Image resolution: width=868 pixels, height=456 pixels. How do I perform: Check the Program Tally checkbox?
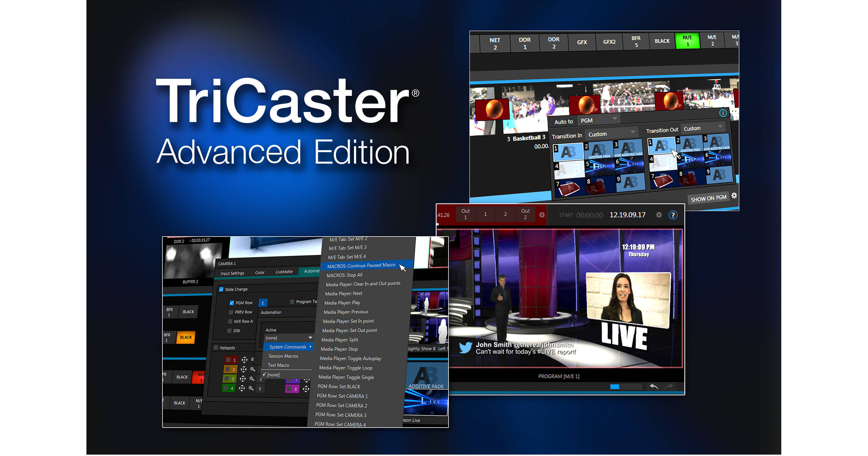tap(292, 302)
